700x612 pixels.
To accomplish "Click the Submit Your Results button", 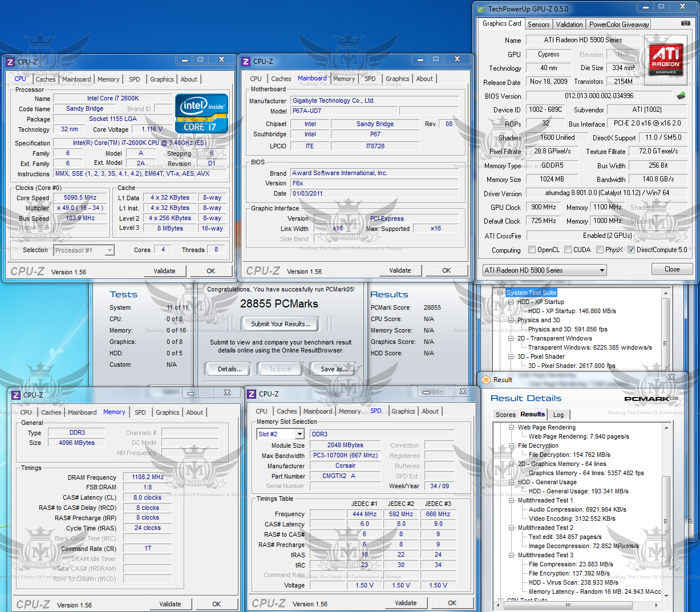I will (x=281, y=324).
